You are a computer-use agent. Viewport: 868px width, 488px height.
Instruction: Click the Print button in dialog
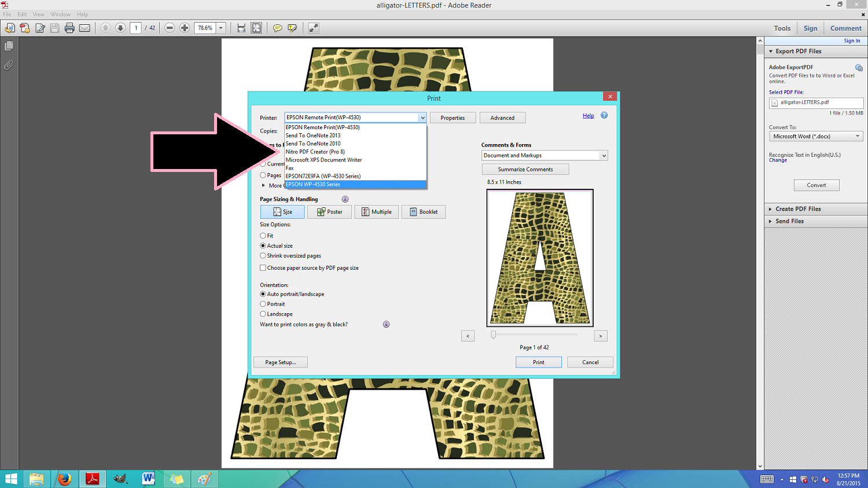click(539, 362)
